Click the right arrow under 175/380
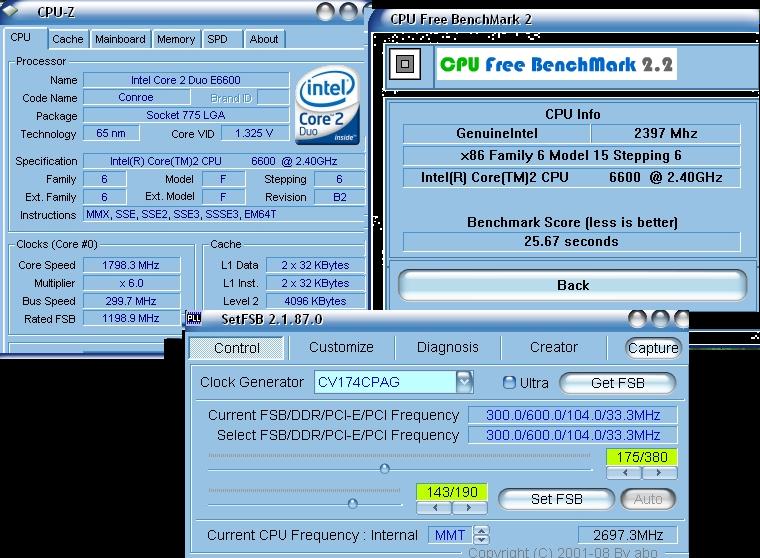Screen dimensions: 760x558 pos(659,473)
